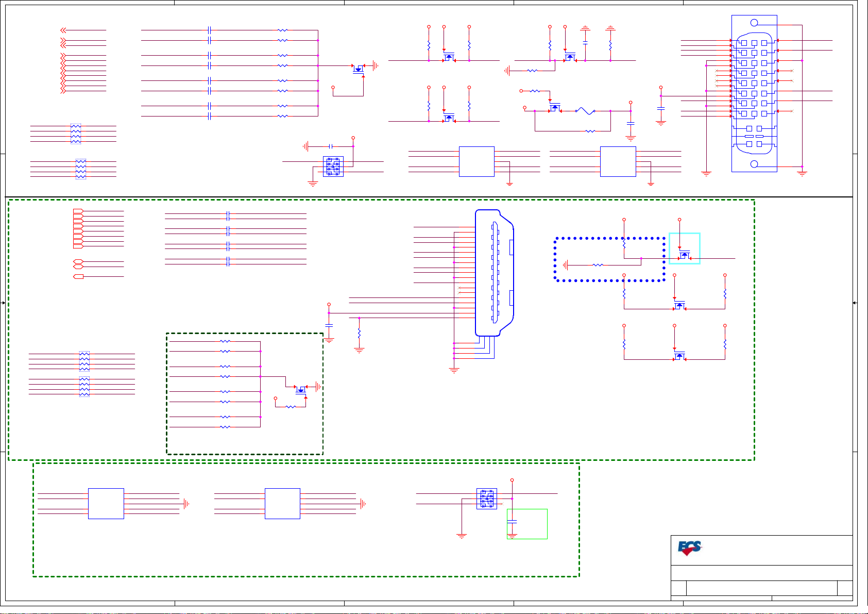Viewport: 868px width, 614px height.
Task: Click the ECS logo in the title block
Action: pyautogui.click(x=690, y=548)
